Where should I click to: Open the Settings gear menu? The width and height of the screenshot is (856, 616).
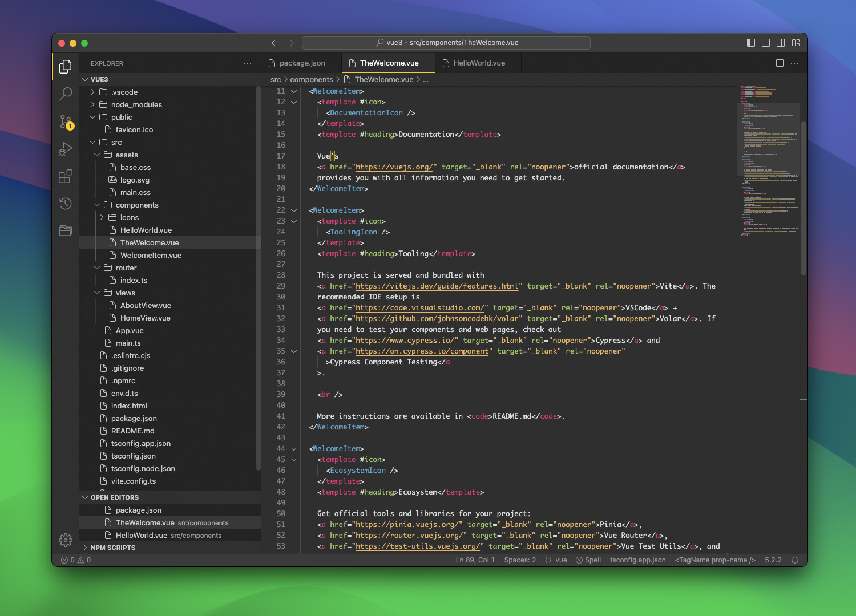65,540
